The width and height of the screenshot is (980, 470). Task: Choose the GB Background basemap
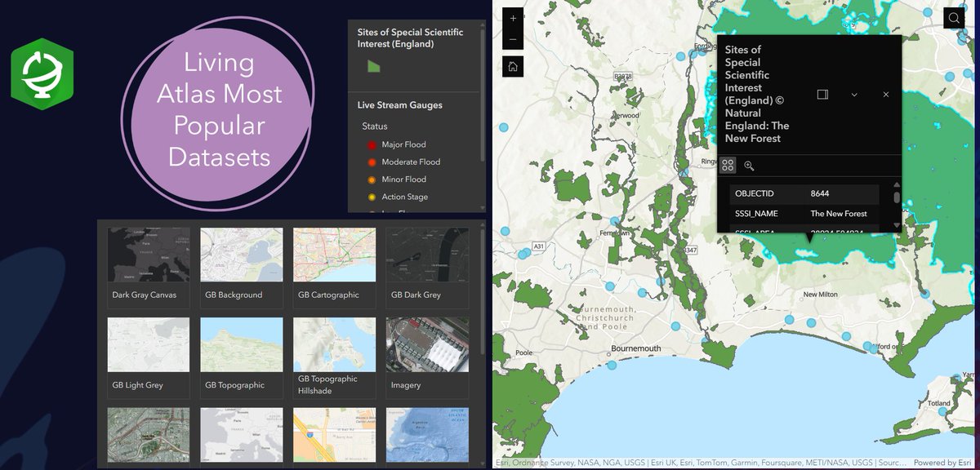point(242,268)
